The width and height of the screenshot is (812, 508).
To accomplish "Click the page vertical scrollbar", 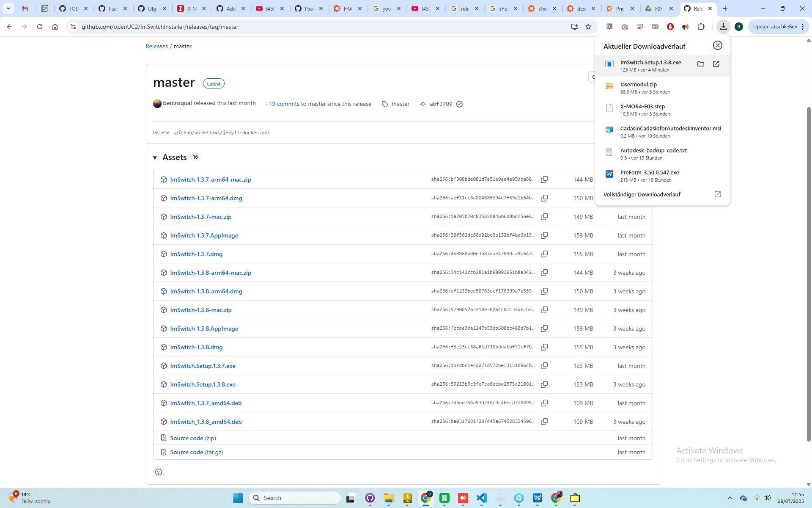I will 809,274.
